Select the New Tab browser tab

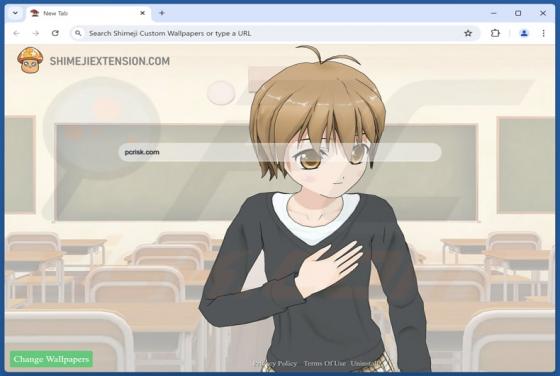click(x=89, y=14)
